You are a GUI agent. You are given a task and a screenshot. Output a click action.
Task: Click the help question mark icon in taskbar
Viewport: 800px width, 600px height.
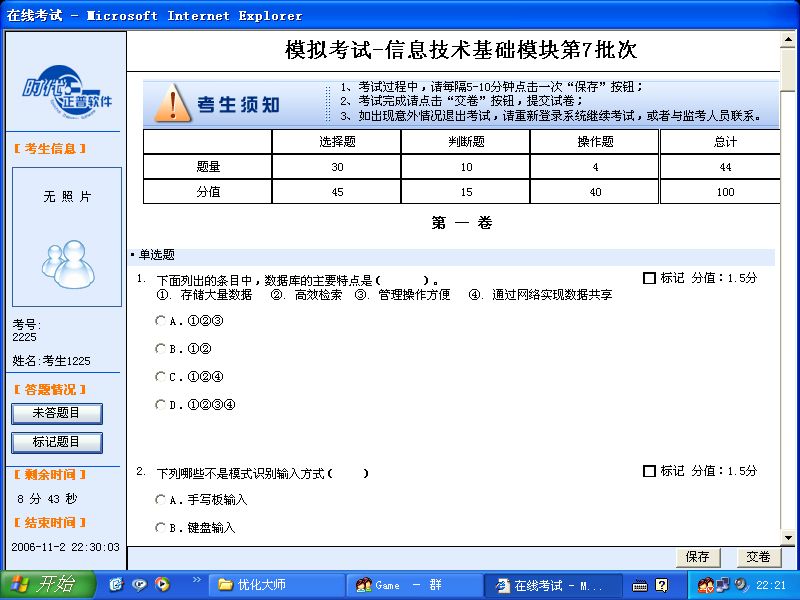[662, 585]
